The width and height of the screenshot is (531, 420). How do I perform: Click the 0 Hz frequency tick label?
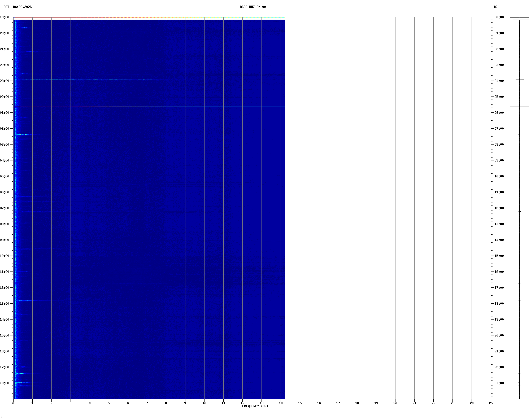(13, 403)
